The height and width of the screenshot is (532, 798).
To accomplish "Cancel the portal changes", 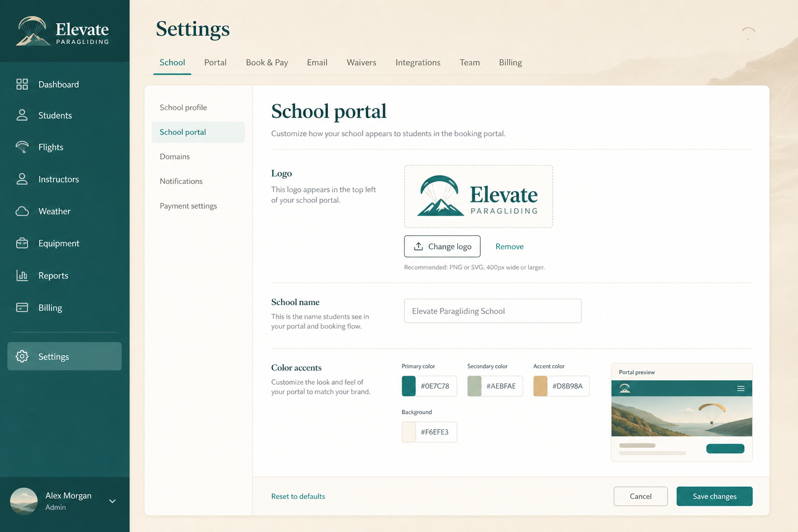I will (641, 496).
